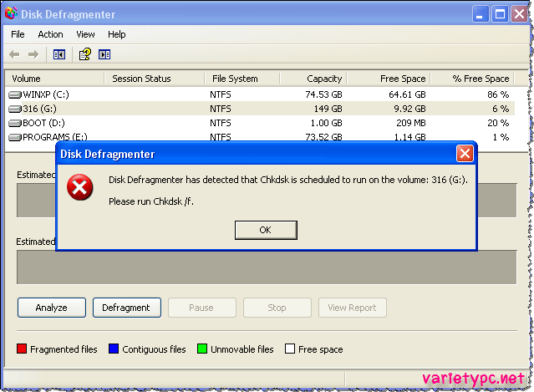
Task: Click the Back arrow toolbar icon
Action: pos(14,54)
